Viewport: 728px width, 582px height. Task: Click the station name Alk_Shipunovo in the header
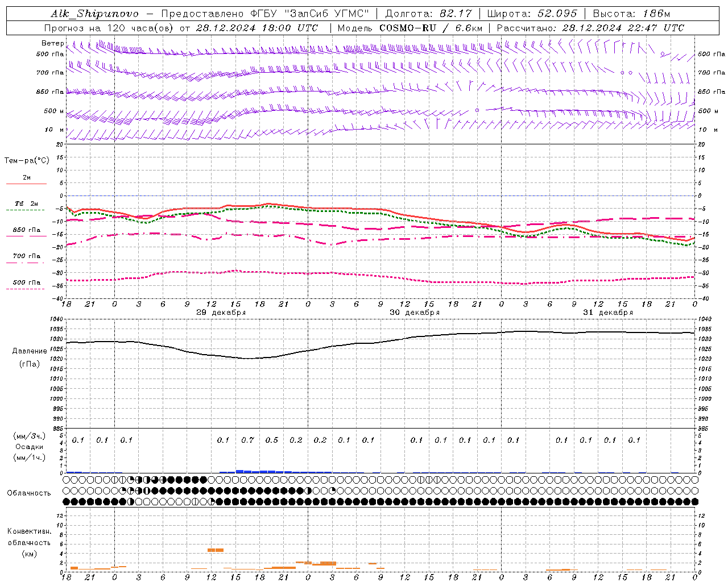coord(94,14)
